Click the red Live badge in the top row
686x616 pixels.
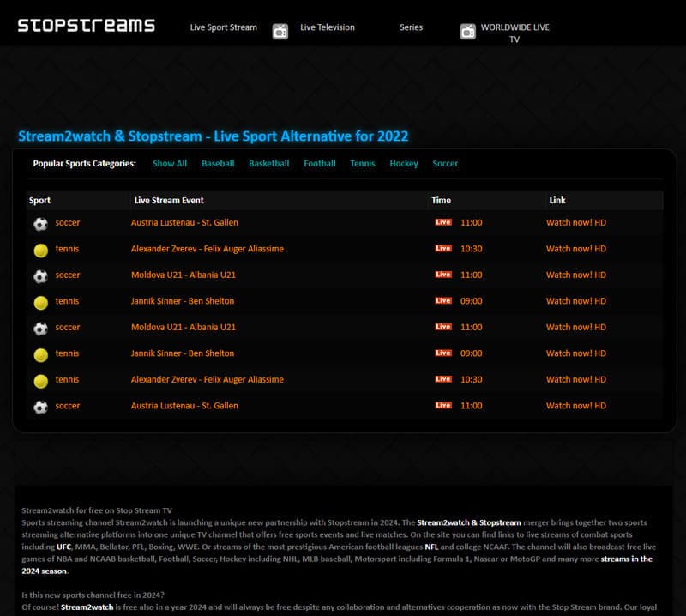coord(442,222)
